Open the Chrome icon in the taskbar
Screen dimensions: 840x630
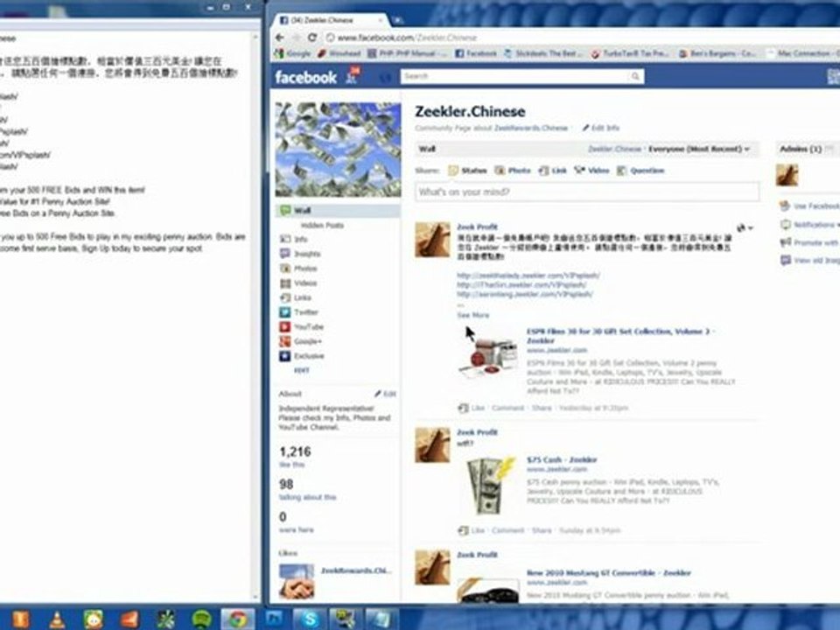click(x=238, y=619)
